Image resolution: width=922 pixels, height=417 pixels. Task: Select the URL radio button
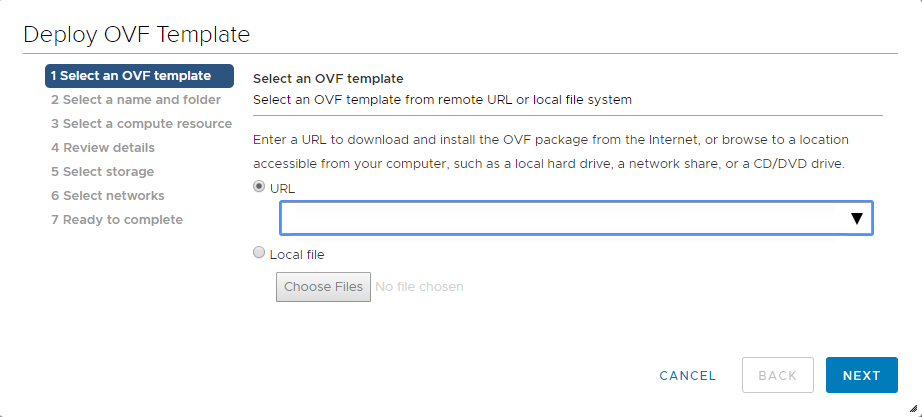(x=260, y=187)
